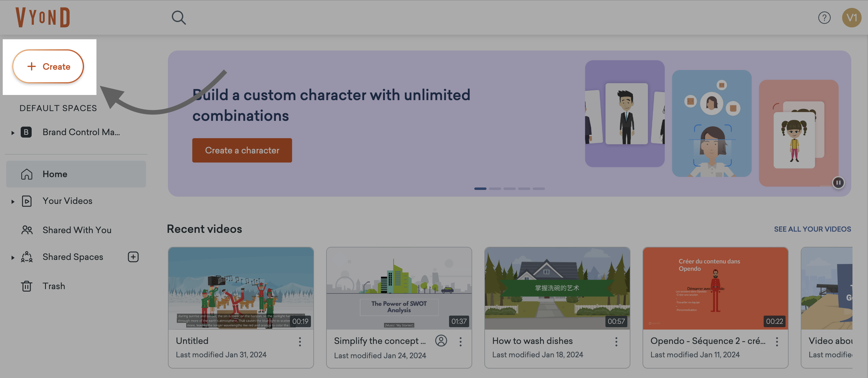Open the Opendo Séquence 2 video thumbnail
This screenshot has height=378, width=868.
click(715, 289)
